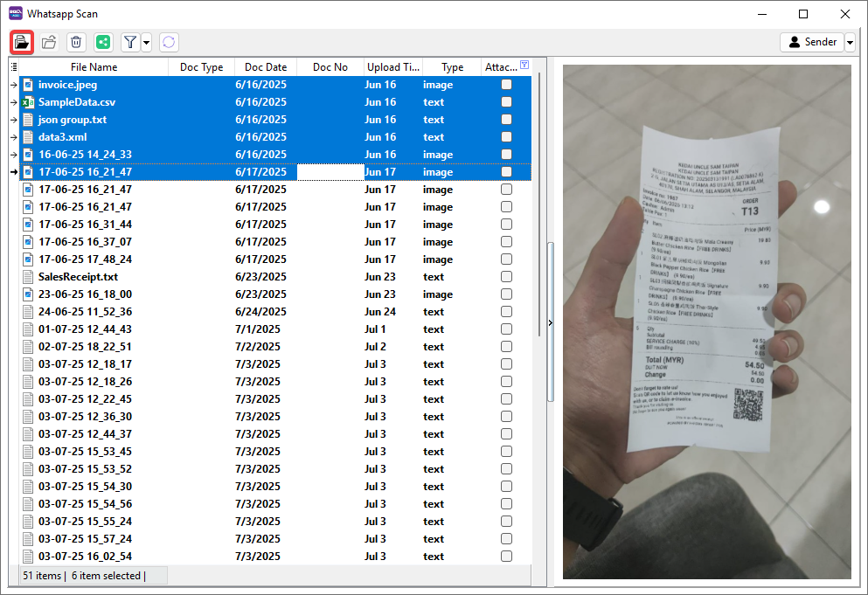Screen dimensions: 868x595
Task: Click the text file icon of json group.txt
Action: click(28, 120)
